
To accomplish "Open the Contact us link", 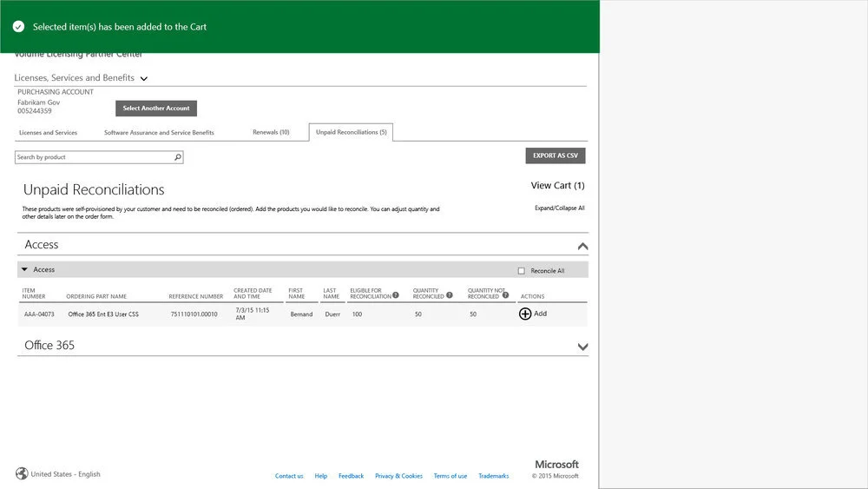I will tap(289, 476).
